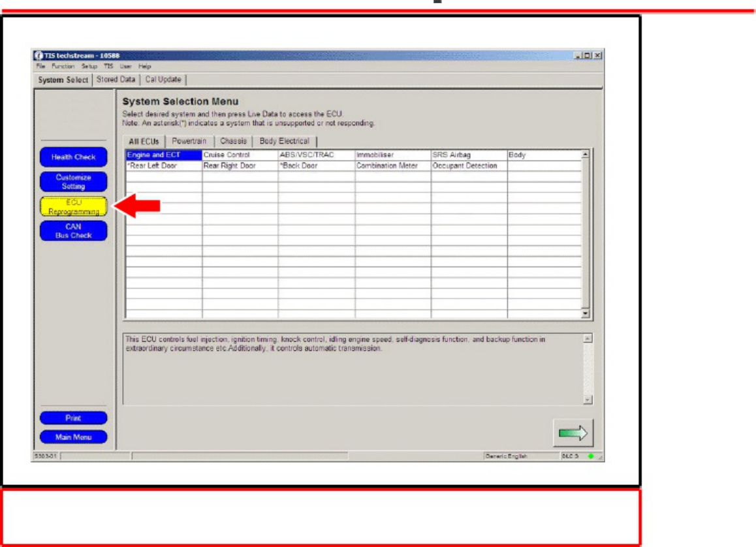The image size is (756, 547).
Task: Select the Occupant Detection cell
Action: coord(469,166)
